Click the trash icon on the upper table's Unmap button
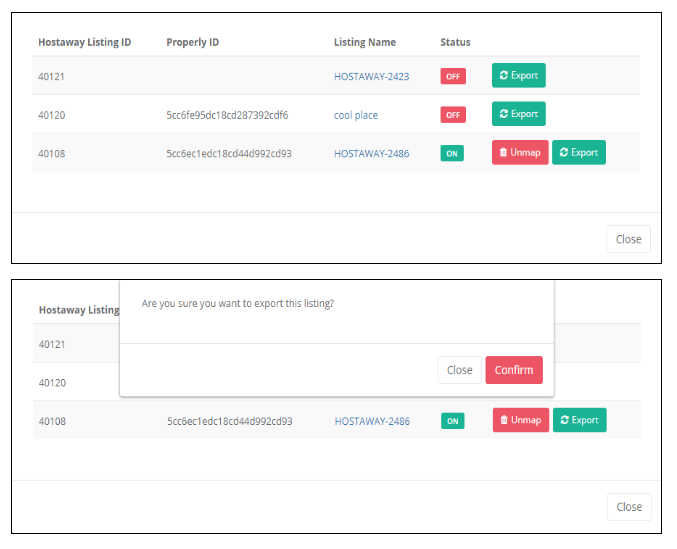 click(x=503, y=153)
